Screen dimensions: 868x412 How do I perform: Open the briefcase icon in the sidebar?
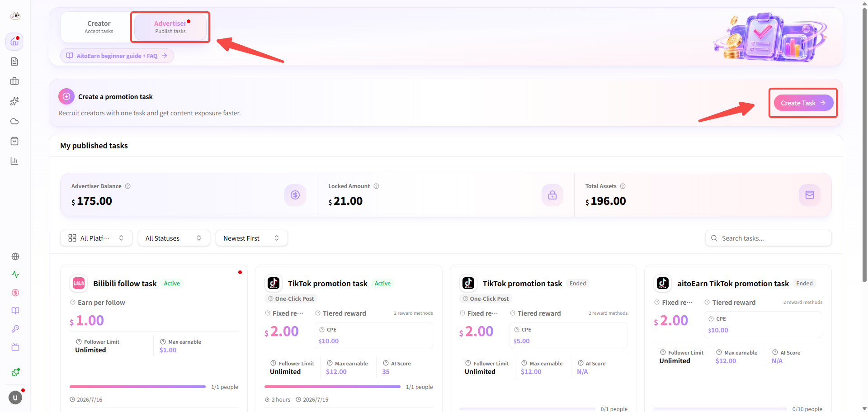pyautogui.click(x=14, y=81)
